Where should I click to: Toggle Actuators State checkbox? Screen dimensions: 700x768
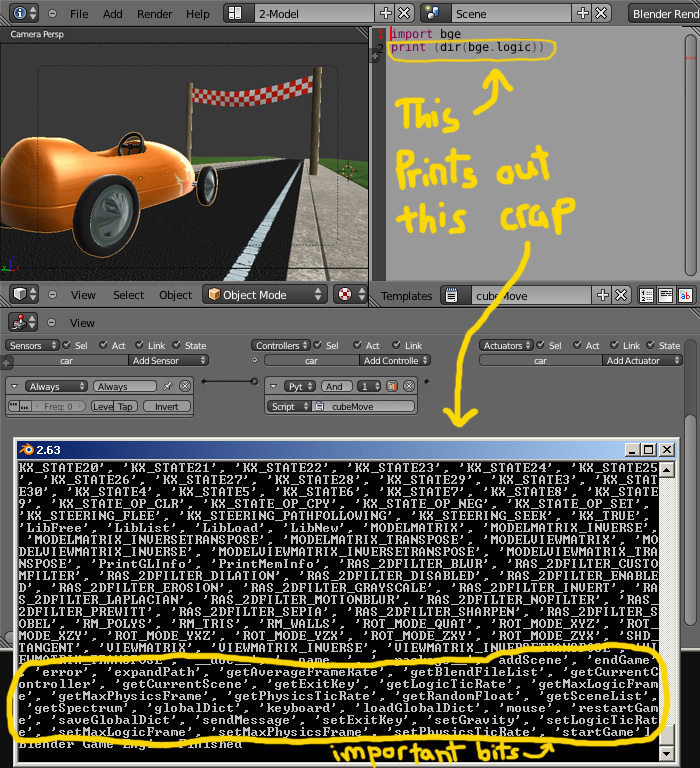click(x=651, y=345)
